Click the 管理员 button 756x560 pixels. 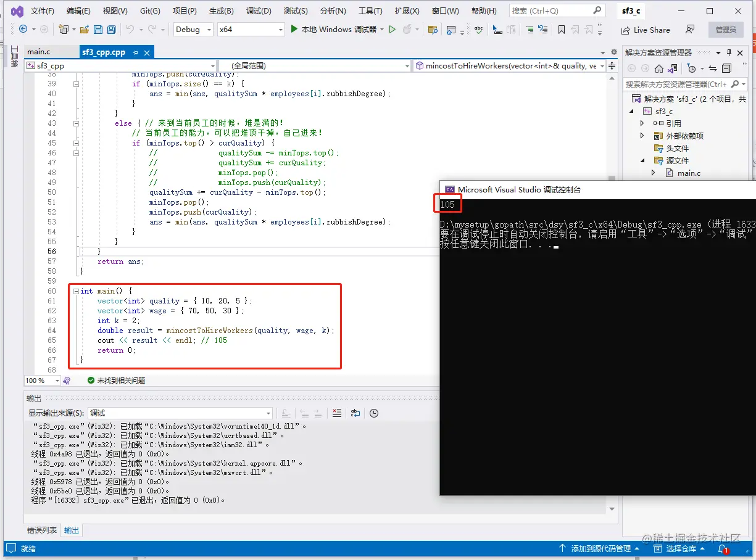click(x=726, y=30)
